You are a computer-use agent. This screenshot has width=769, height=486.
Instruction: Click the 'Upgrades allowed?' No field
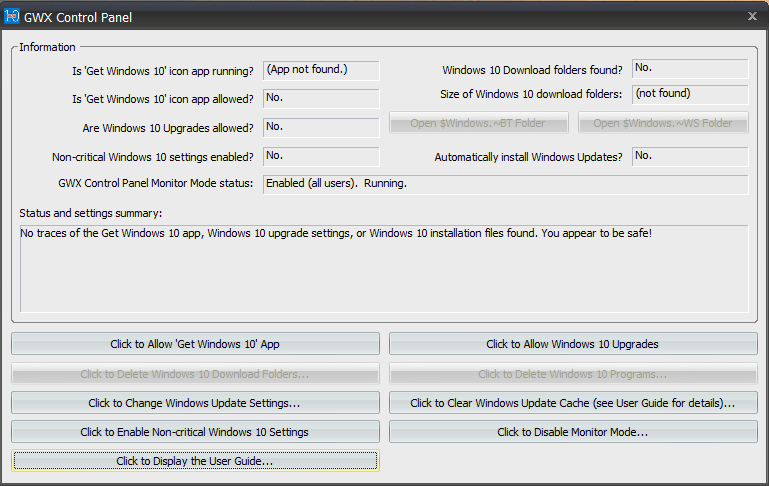[x=321, y=127]
